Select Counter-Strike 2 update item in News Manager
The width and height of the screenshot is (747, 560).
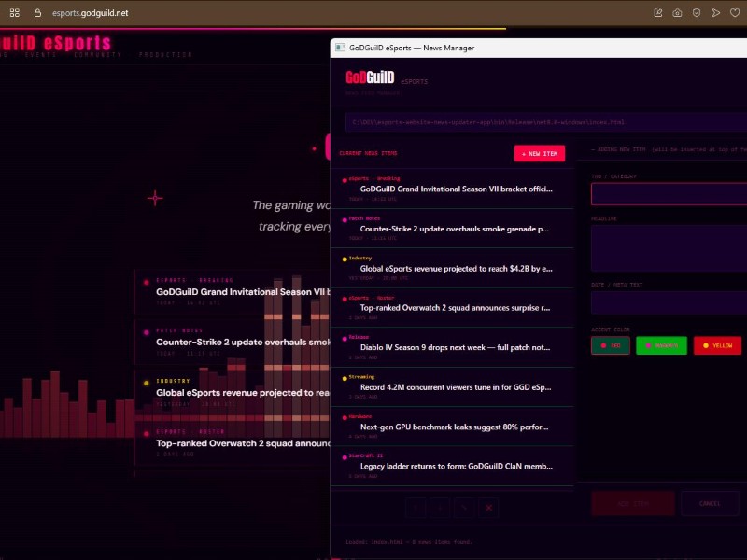pyautogui.click(x=452, y=228)
